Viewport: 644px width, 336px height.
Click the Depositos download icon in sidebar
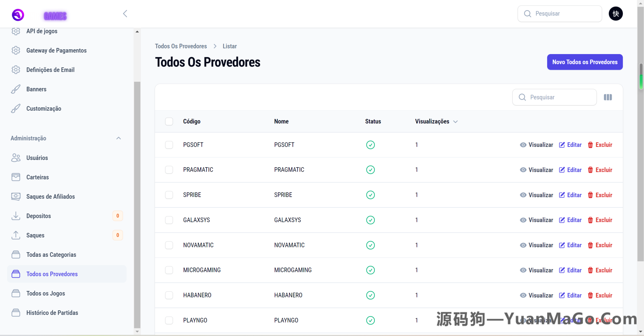16,216
